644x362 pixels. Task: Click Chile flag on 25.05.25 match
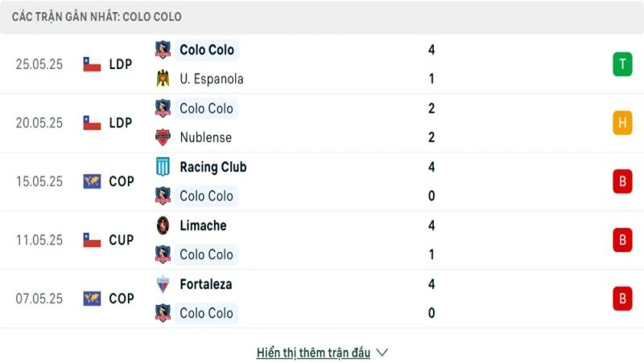point(92,64)
